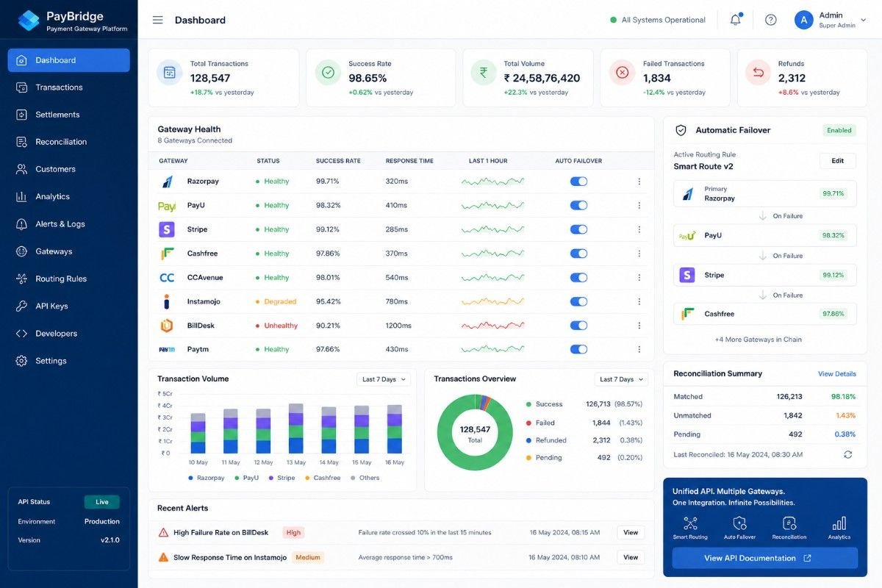This screenshot has width=882, height=588.
Task: Click the Razorpay legend dot
Action: (x=190, y=478)
